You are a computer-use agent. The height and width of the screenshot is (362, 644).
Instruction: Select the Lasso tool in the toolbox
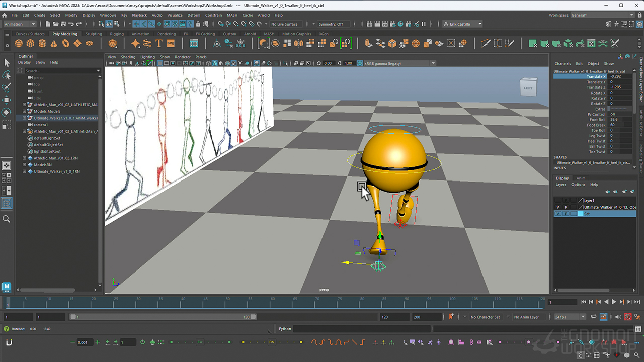coord(7,75)
